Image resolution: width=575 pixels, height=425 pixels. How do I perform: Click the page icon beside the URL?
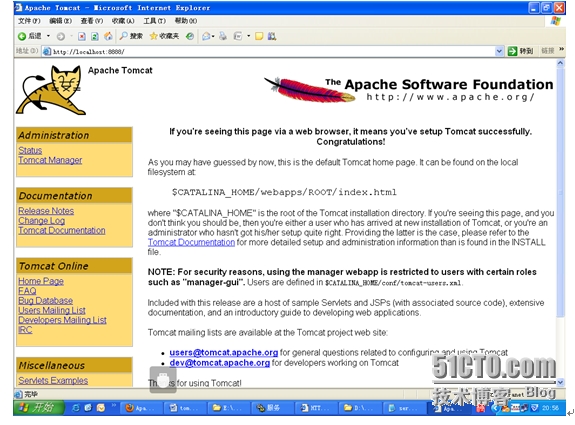(x=47, y=51)
